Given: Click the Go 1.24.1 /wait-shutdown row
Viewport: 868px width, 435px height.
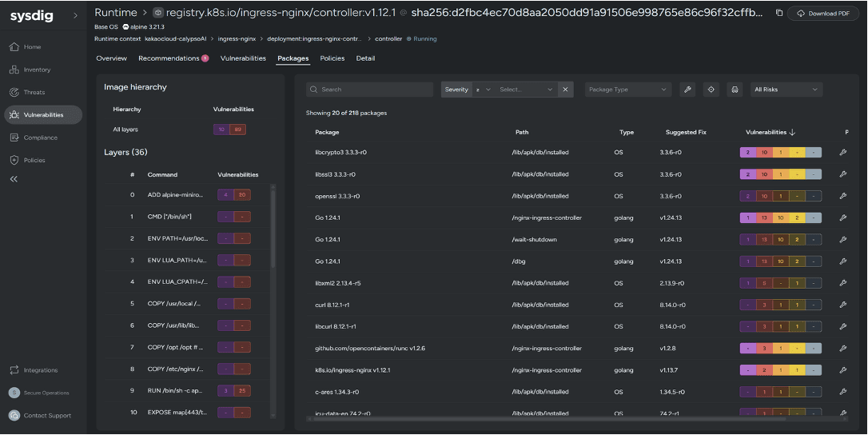Looking at the screenshot, I should [575, 240].
